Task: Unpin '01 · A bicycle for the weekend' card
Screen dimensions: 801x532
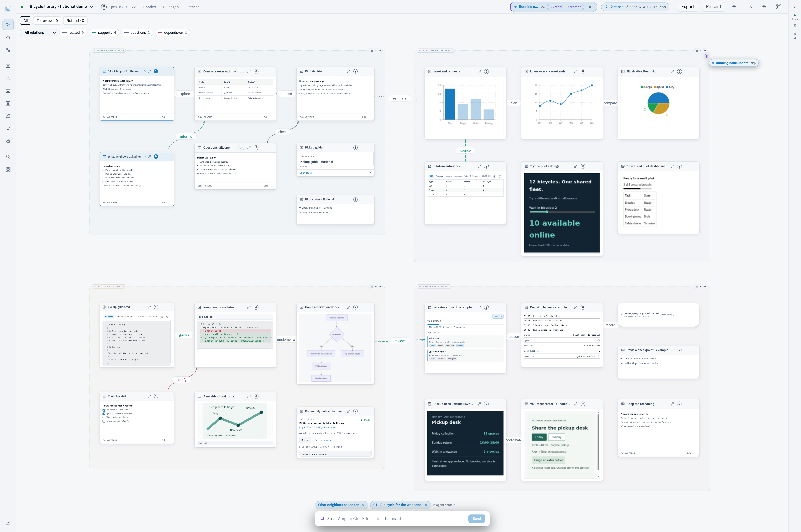Action: coord(156,71)
